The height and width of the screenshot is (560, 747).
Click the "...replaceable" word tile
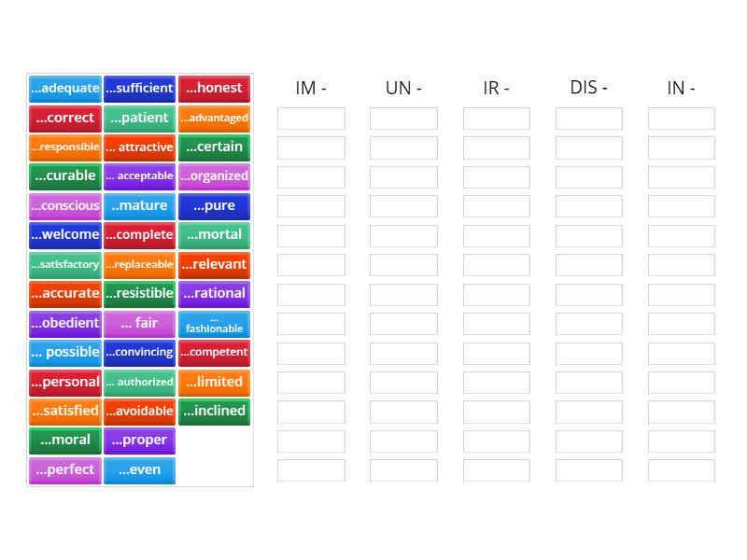tap(139, 264)
